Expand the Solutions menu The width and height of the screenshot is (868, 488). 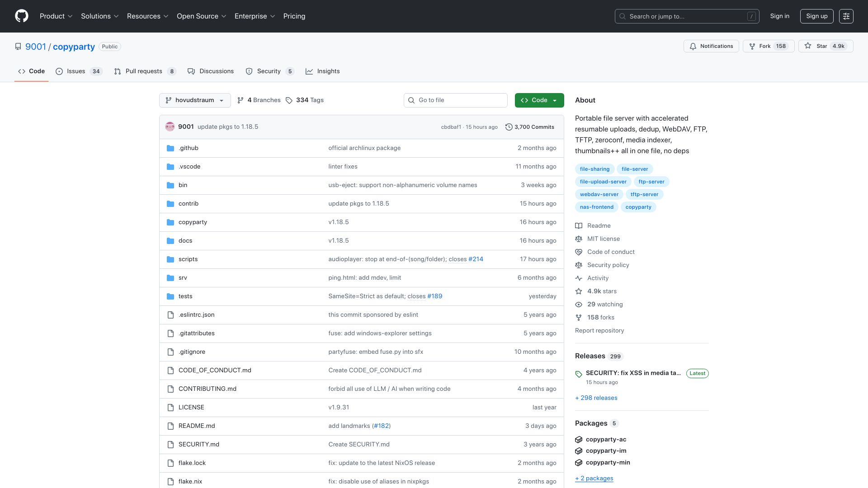coord(100,16)
